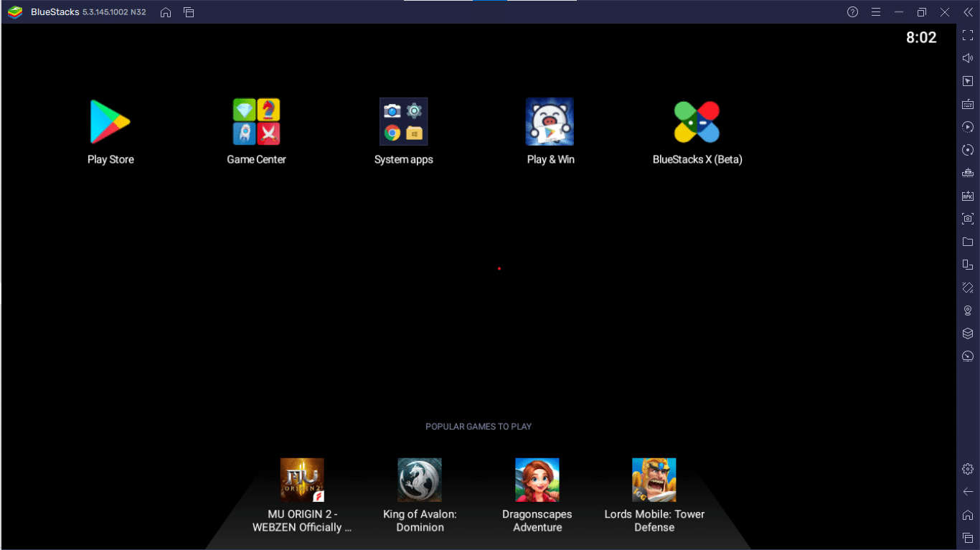Open the Set location pin icon

[x=968, y=310]
